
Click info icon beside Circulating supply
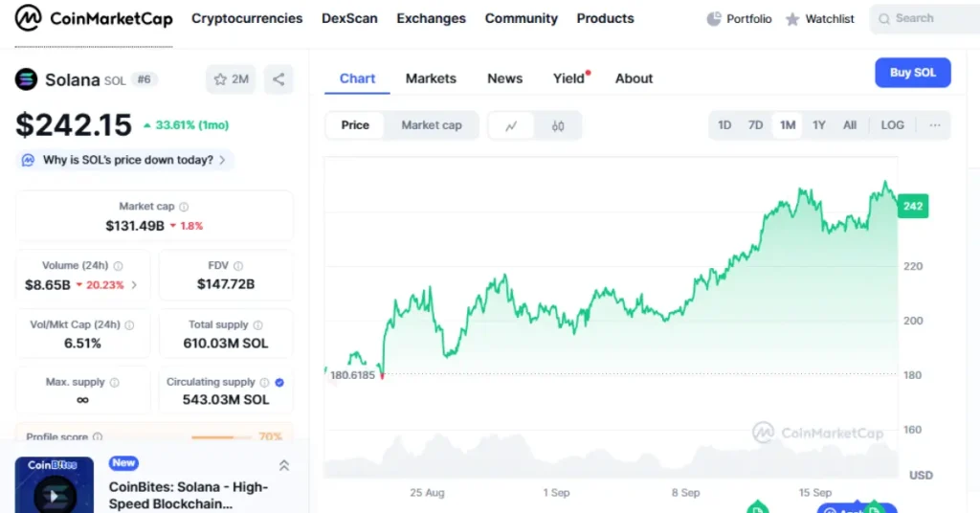[264, 382]
